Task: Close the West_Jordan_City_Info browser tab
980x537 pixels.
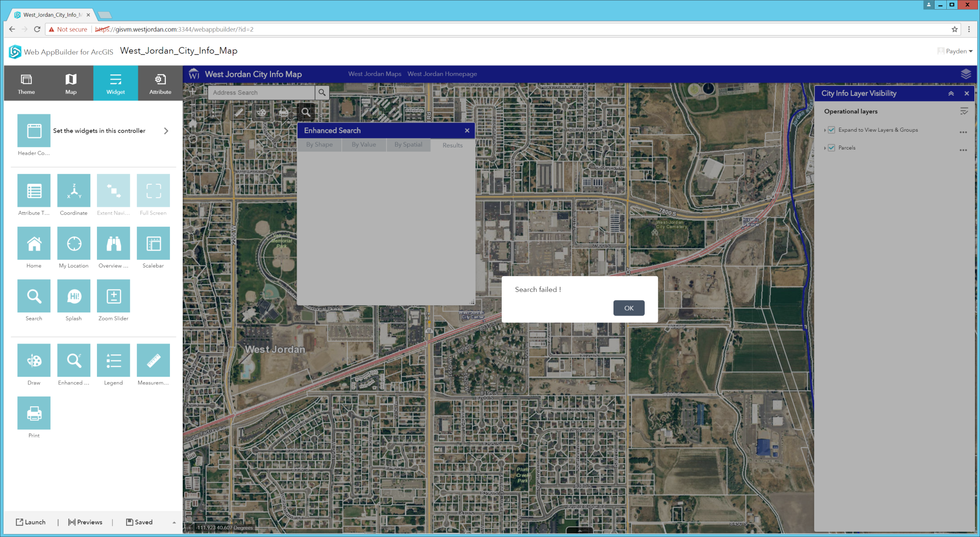Action: point(88,15)
